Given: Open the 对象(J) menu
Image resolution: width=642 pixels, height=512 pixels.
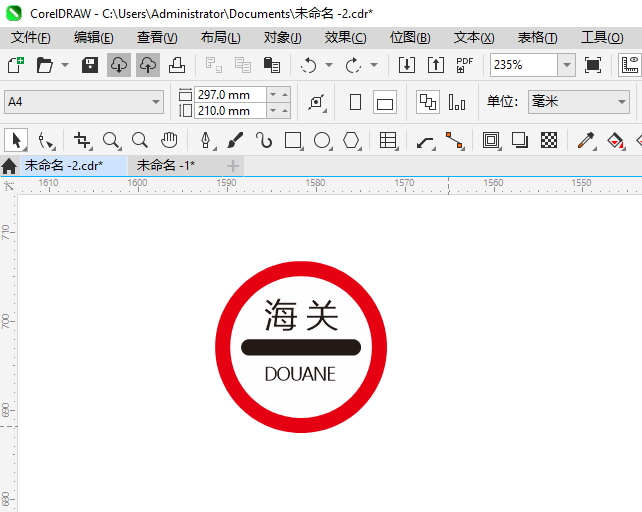Looking at the screenshot, I should tap(283, 38).
